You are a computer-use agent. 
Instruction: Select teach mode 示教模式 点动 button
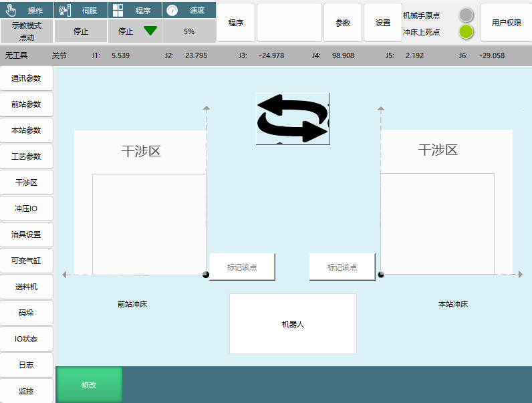(x=27, y=31)
